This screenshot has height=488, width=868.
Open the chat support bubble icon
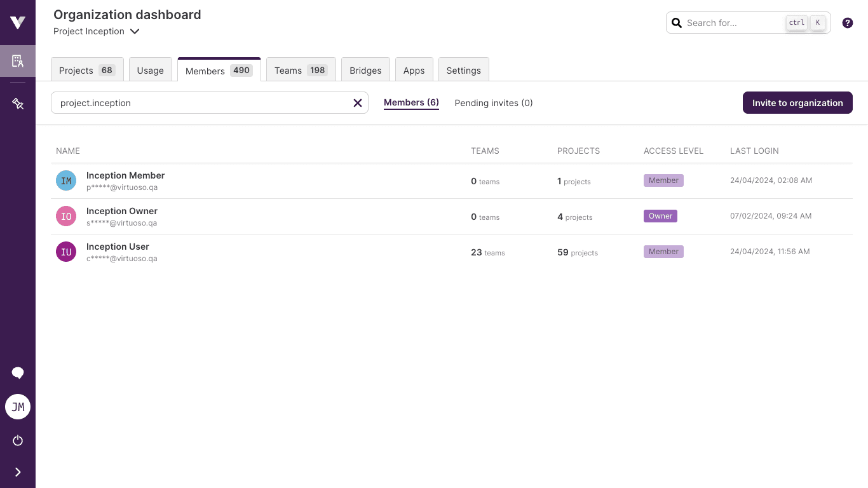18,373
